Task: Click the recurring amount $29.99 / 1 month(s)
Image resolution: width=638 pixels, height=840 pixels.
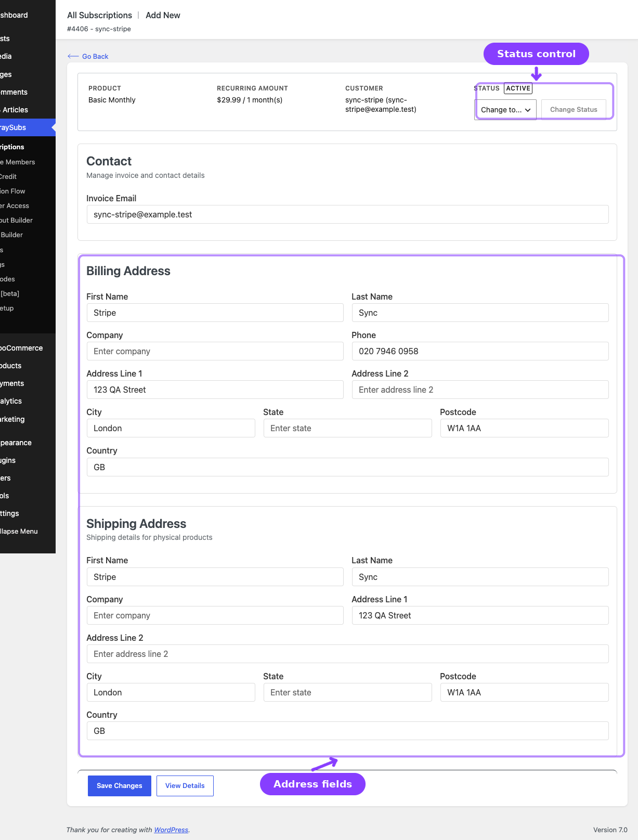Action: tap(250, 100)
